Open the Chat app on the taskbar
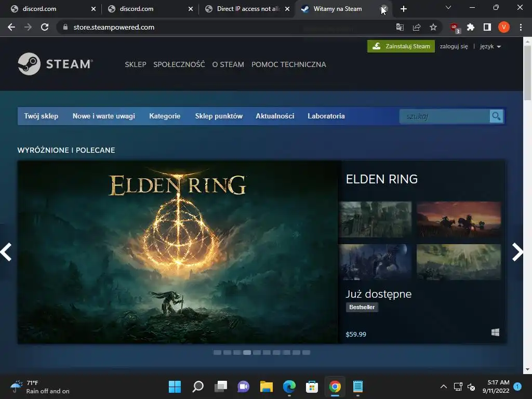Image resolution: width=532 pixels, height=399 pixels. [243, 387]
